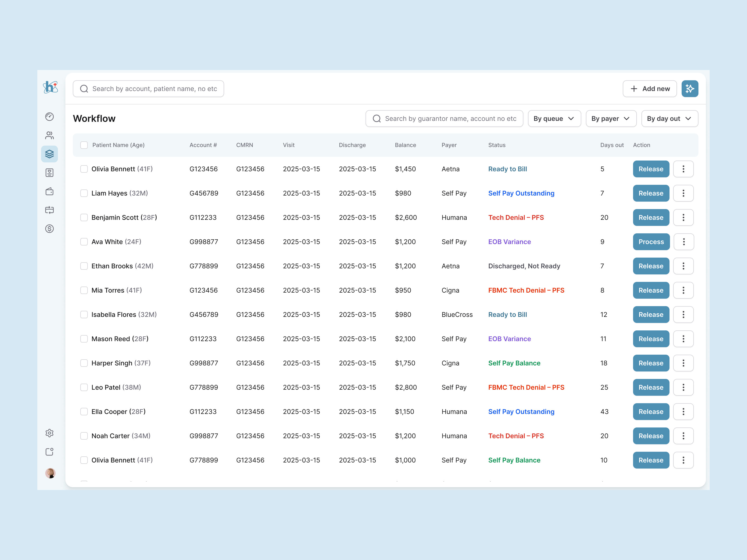
Task: Click the AI sparkle icon next to Add new
Action: [x=690, y=88]
